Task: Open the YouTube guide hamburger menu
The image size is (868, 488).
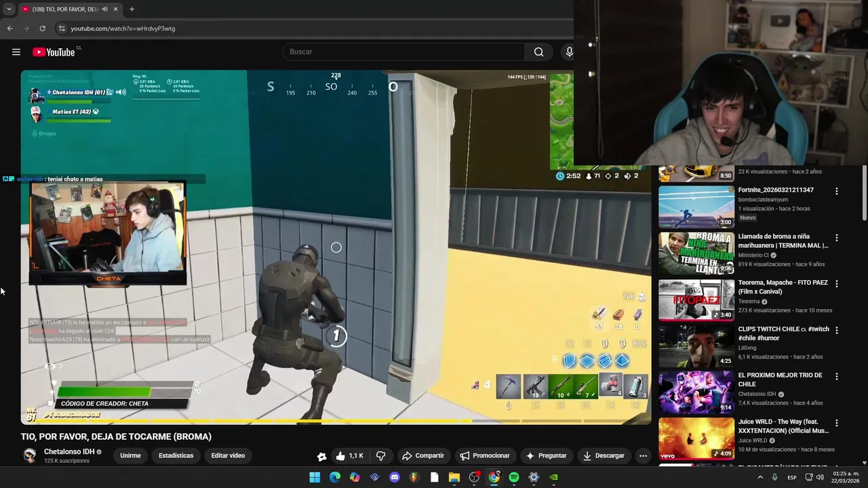Action: click(x=16, y=52)
